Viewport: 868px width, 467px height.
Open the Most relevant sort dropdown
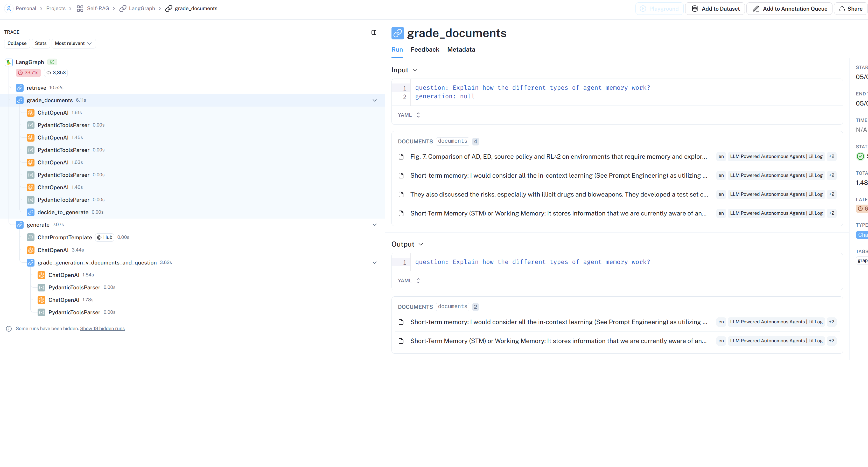click(73, 44)
